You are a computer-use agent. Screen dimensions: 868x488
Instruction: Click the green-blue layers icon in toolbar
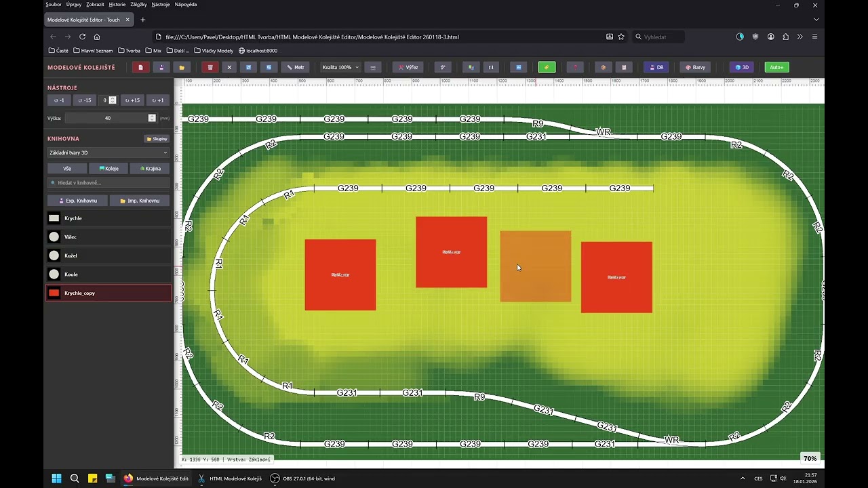(x=471, y=67)
